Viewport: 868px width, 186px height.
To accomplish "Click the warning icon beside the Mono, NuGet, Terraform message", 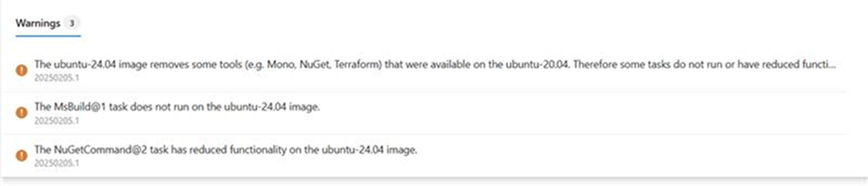I will (x=22, y=70).
